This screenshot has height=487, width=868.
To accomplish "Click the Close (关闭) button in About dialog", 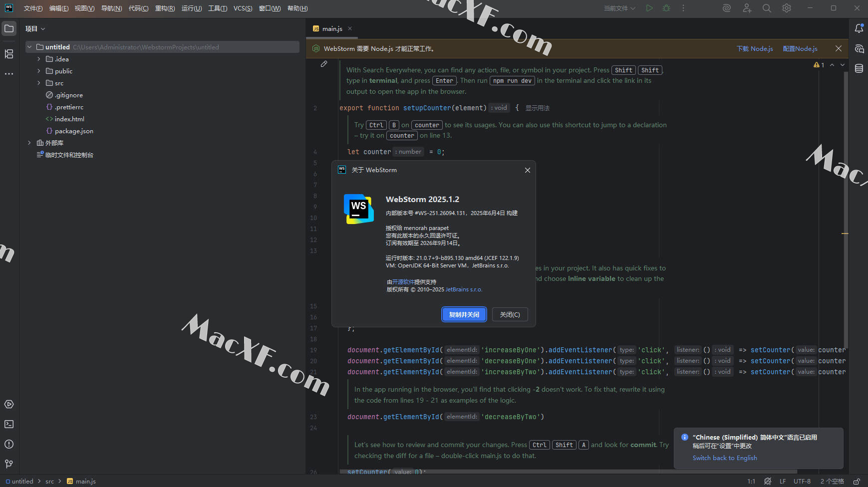I will (x=510, y=314).
